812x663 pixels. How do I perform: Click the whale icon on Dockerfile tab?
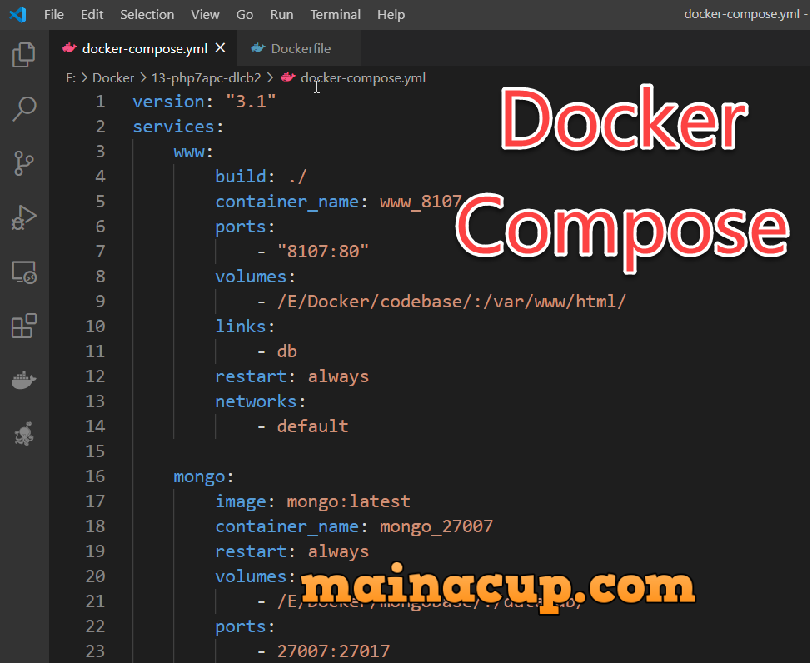[258, 48]
